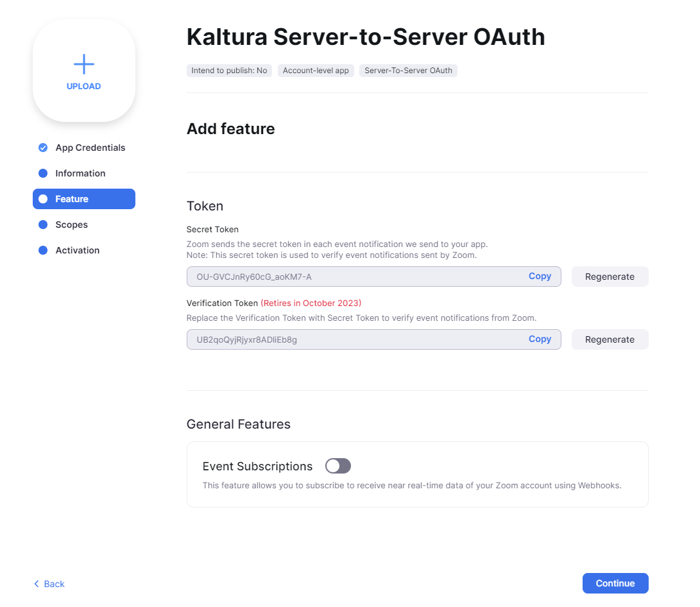Click the 'Intend to publish: No' tag
Image resolution: width=700 pixels, height=607 pixels.
[x=229, y=71]
